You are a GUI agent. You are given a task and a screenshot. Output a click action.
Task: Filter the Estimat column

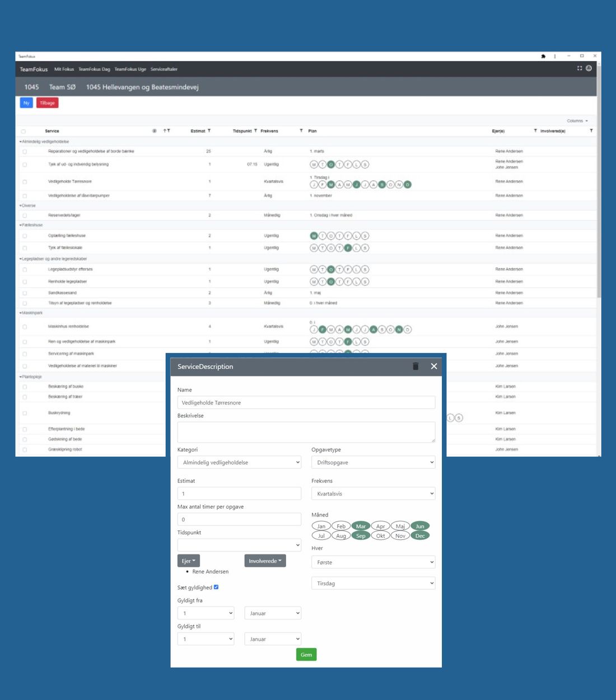tap(209, 130)
